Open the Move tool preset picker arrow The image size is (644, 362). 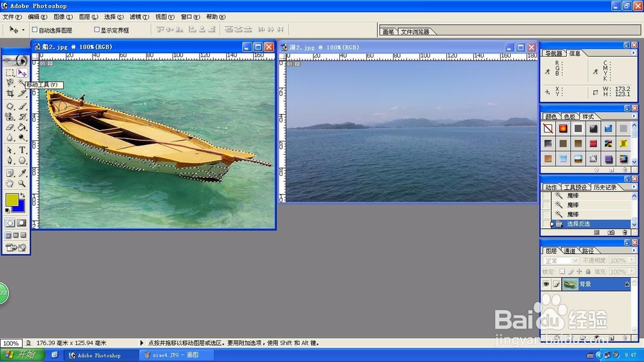tap(23, 30)
